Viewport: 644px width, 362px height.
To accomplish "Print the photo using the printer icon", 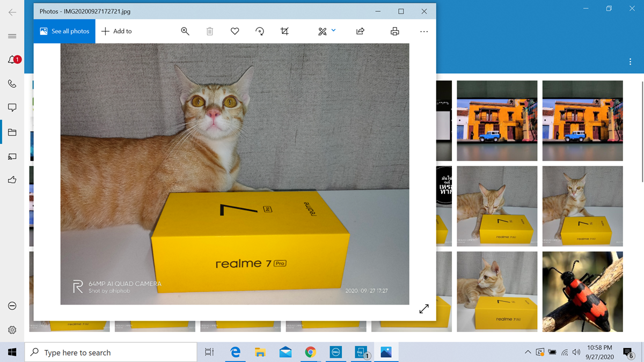I will [x=395, y=31].
